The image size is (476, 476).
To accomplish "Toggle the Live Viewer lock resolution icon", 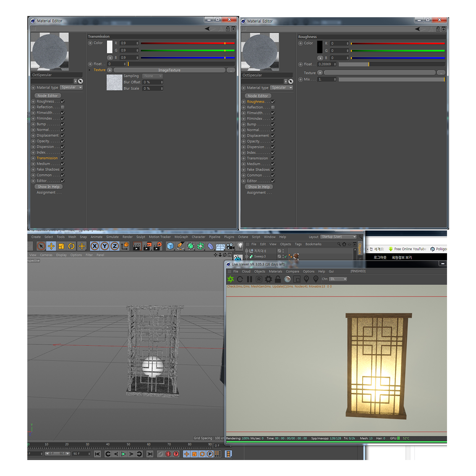I will [278, 279].
